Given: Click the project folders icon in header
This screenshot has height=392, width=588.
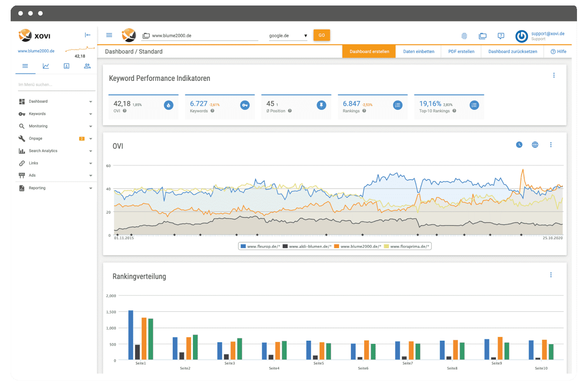Looking at the screenshot, I should 483,36.
